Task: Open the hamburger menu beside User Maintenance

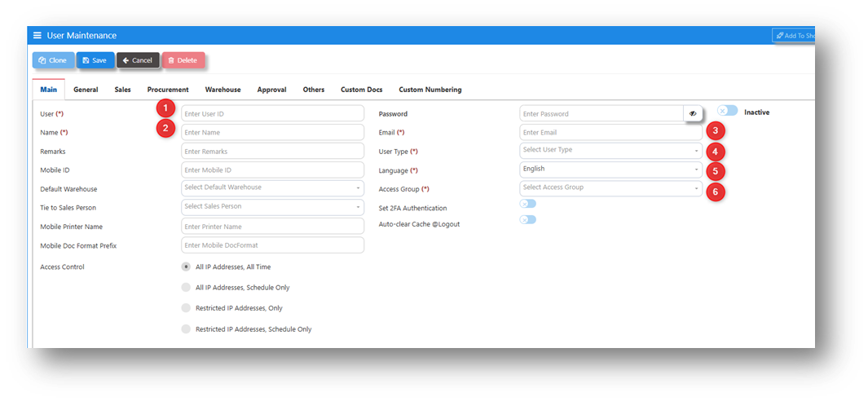Action: coord(37,35)
